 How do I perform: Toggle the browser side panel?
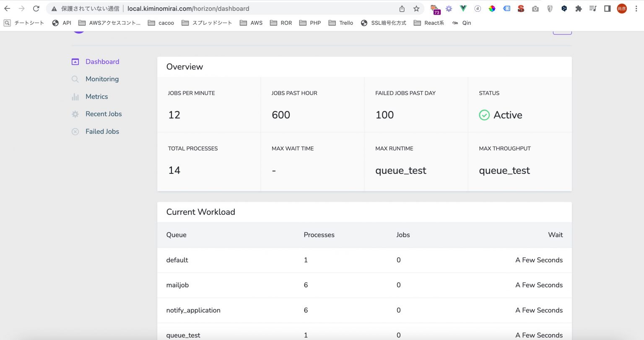point(607,8)
